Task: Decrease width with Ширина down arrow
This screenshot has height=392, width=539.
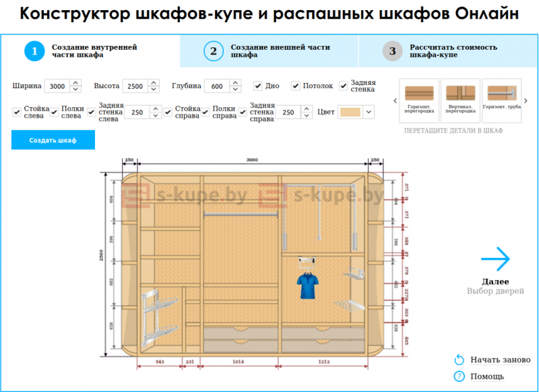Action: 75,89
